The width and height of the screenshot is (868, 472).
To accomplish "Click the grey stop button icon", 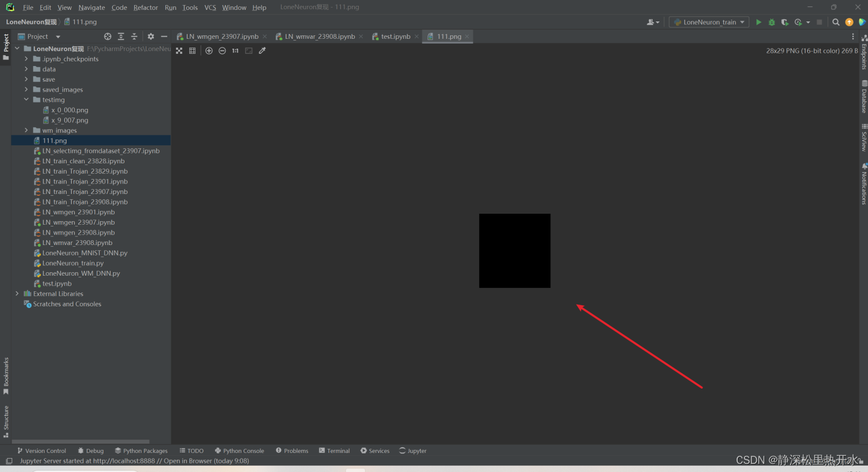I will [x=819, y=22].
